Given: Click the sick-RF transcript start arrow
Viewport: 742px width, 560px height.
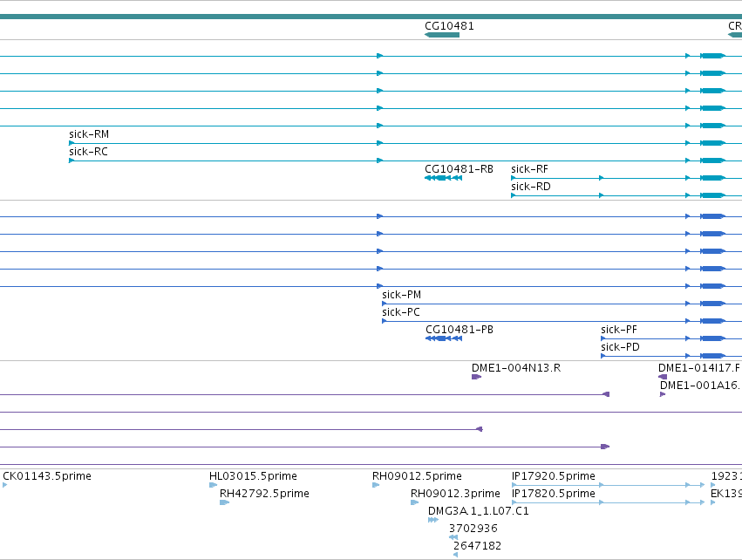Looking at the screenshot, I should point(514,178).
